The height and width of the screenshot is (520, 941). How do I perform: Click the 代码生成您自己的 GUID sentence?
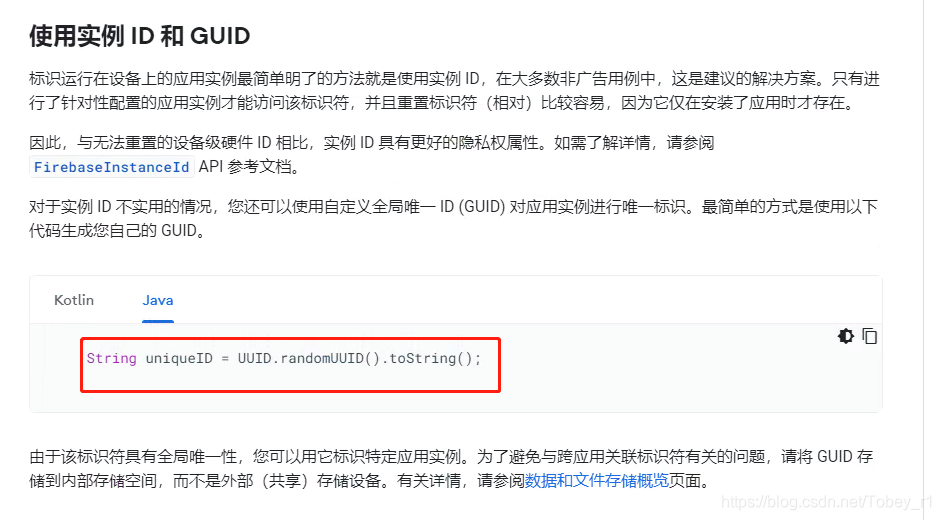click(x=117, y=231)
